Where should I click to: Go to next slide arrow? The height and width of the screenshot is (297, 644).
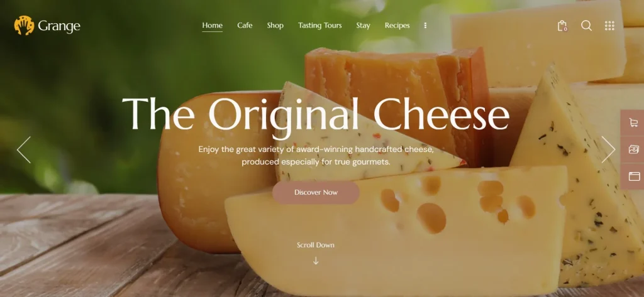(x=608, y=149)
